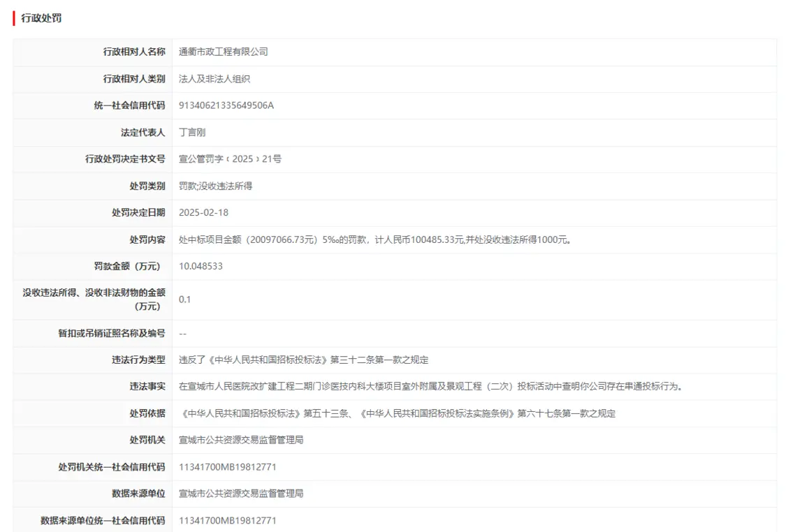Click the value 法人及非法人组织
Viewport: 786px width, 532px height.
click(214, 79)
